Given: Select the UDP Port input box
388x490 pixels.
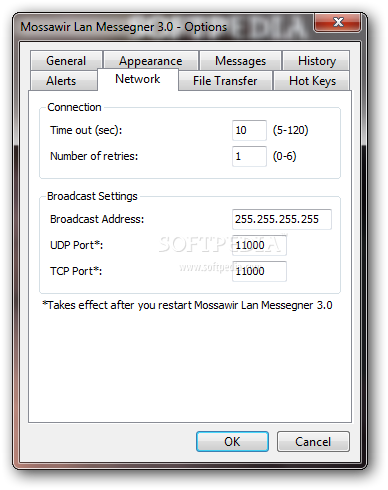Looking at the screenshot, I should tap(259, 245).
